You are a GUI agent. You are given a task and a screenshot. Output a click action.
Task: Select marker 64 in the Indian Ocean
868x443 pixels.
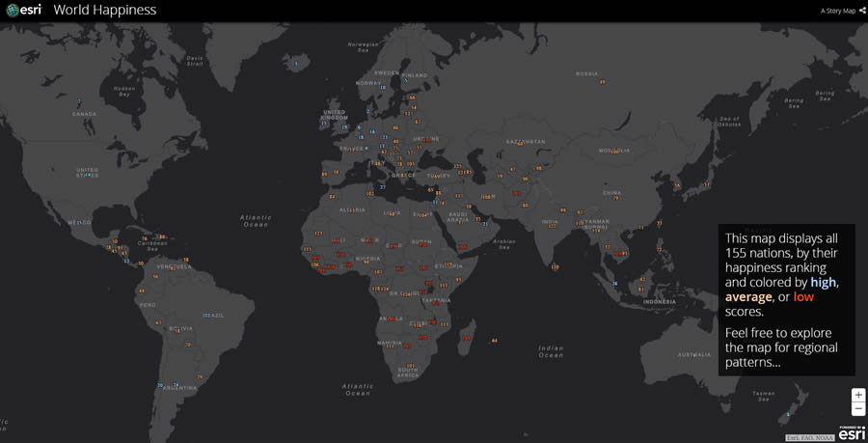tap(494, 340)
